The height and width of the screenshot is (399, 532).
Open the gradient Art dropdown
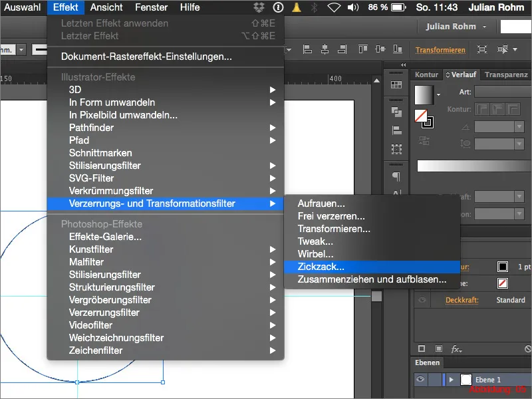[503, 92]
